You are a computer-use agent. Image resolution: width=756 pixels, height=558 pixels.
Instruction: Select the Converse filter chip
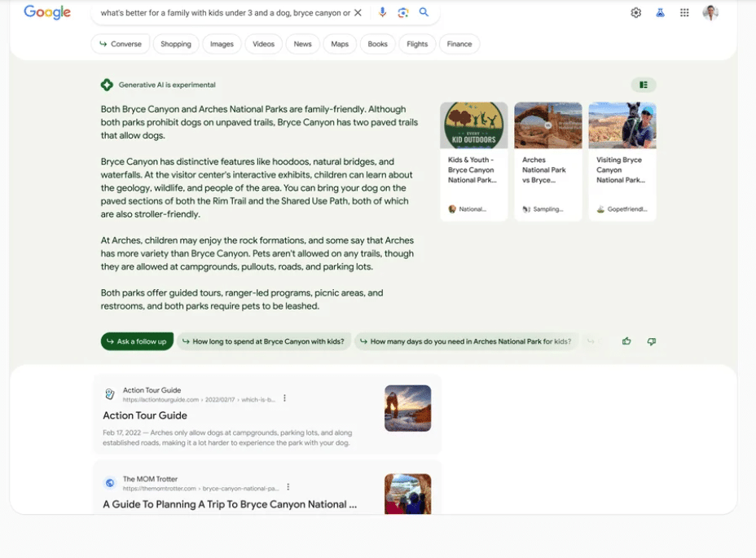pos(121,44)
